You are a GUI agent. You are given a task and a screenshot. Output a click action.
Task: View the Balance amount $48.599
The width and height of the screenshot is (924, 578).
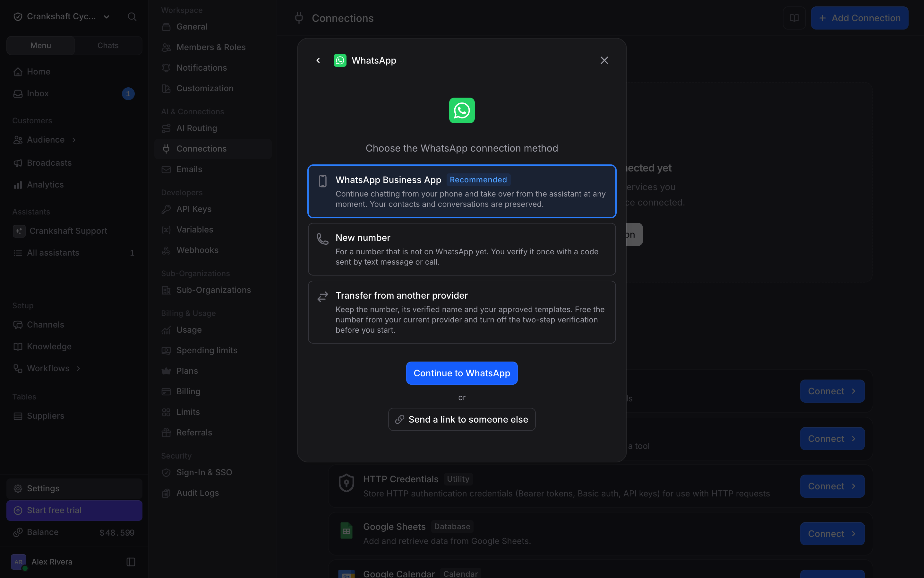point(117,532)
